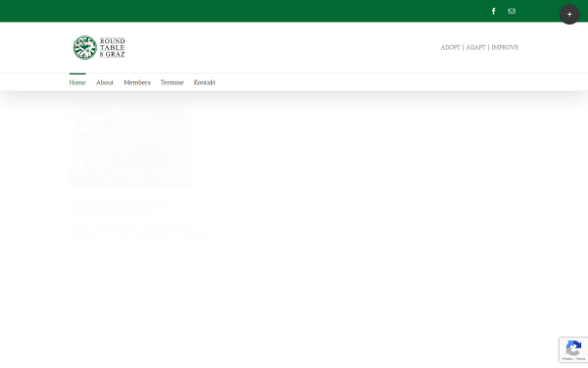Click the Round Table 8 Graz logo
Viewport: 588px width, 368px height.
[99, 48]
